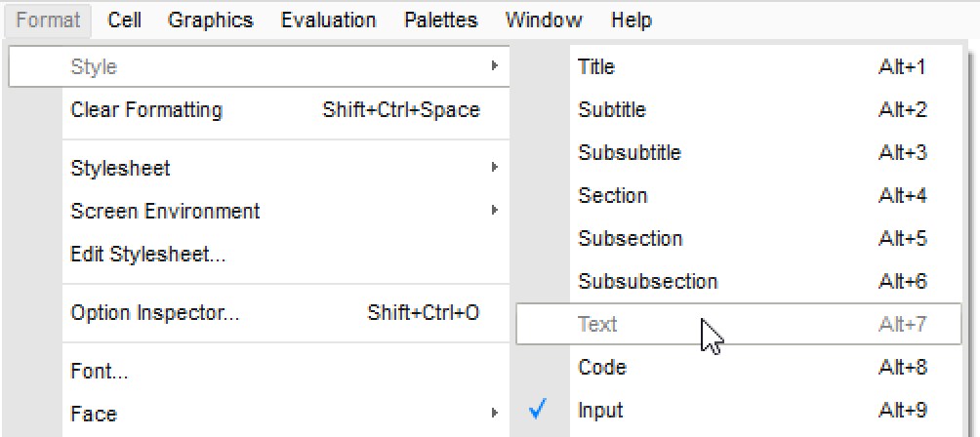Open the Font... dialog
Viewport: 980px width, 437px height.
point(100,372)
